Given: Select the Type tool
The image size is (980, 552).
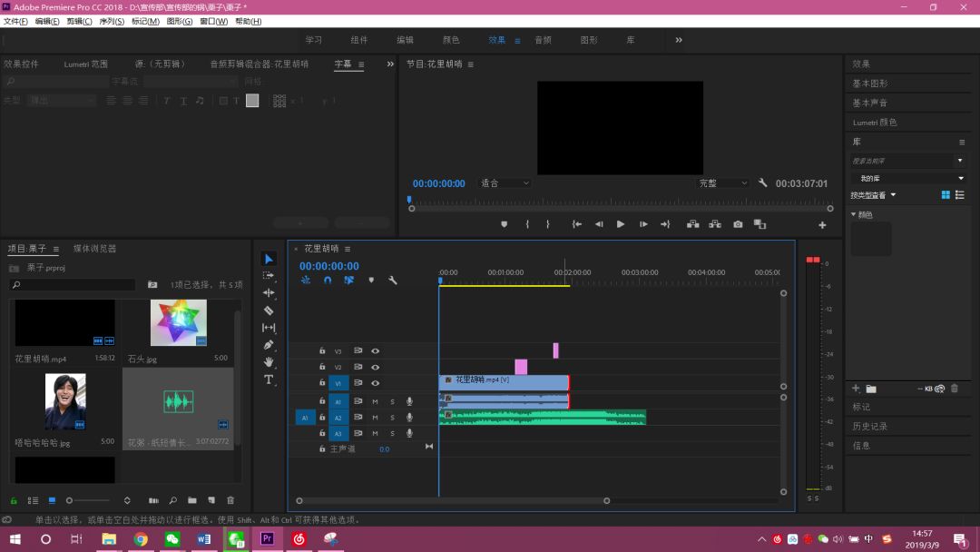Looking at the screenshot, I should tap(269, 379).
